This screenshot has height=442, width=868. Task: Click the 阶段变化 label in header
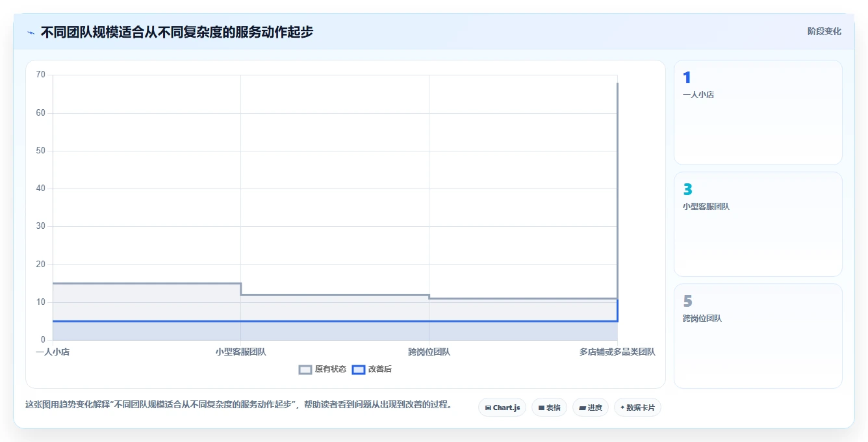point(824,31)
